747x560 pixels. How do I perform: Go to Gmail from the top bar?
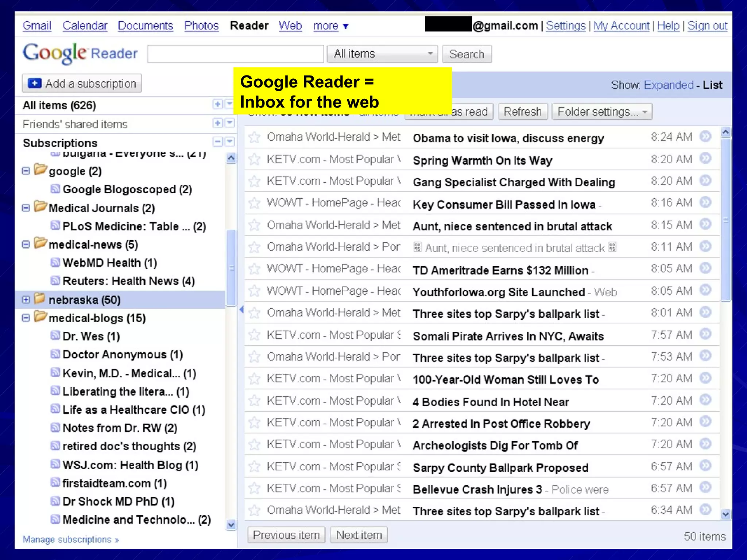[x=37, y=26]
